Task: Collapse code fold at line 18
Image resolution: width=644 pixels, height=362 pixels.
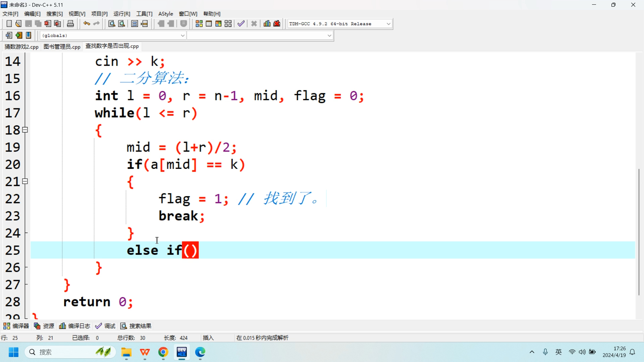Action: (x=25, y=130)
